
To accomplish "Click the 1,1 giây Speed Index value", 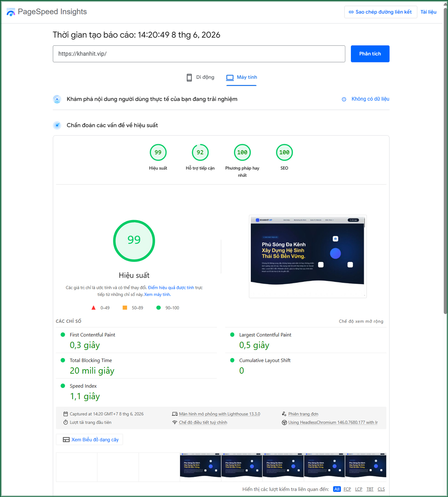I will [x=85, y=396].
